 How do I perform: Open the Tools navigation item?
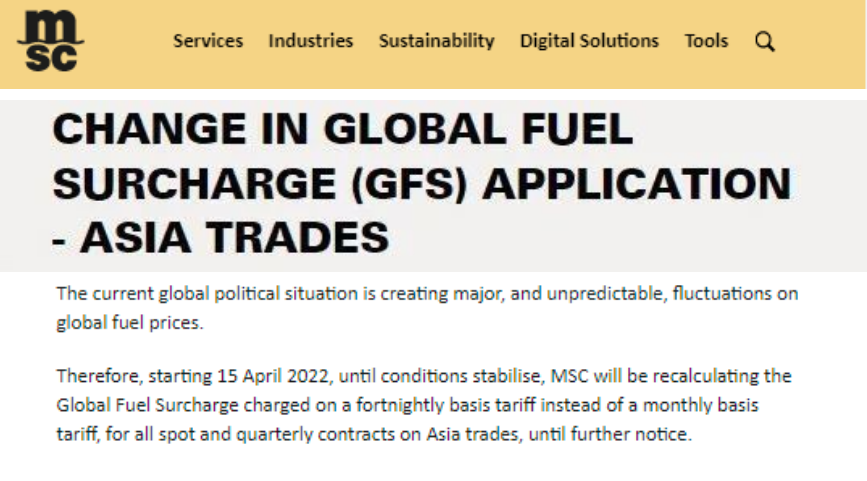(x=706, y=41)
